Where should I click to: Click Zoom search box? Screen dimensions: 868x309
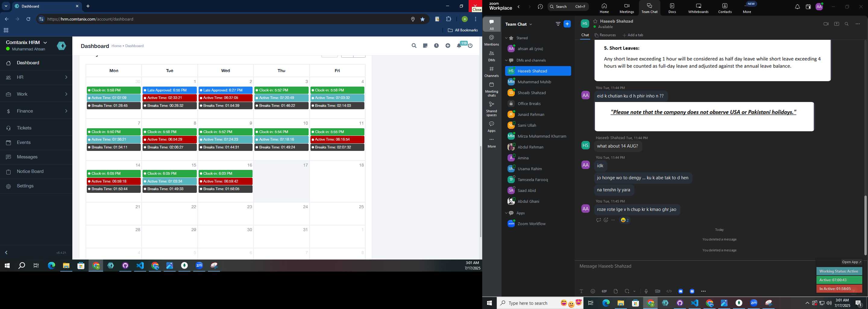point(568,7)
